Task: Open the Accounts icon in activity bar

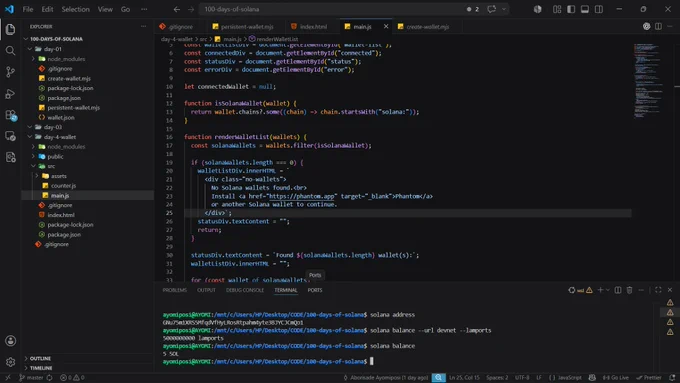Action: [x=10, y=341]
